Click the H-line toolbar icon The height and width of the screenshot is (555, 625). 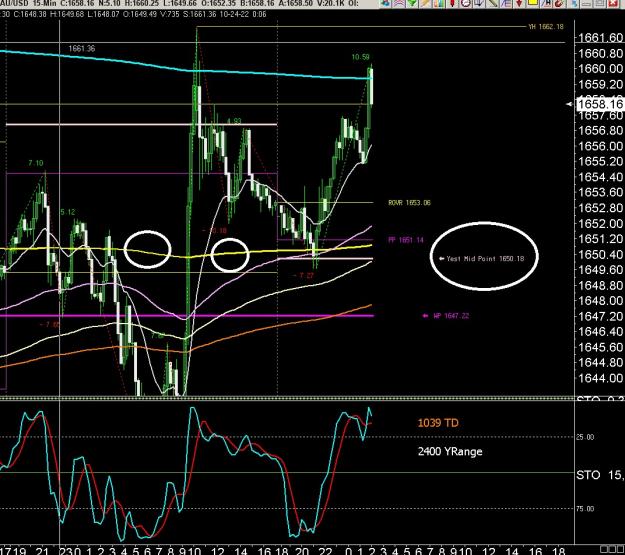(546, 3)
